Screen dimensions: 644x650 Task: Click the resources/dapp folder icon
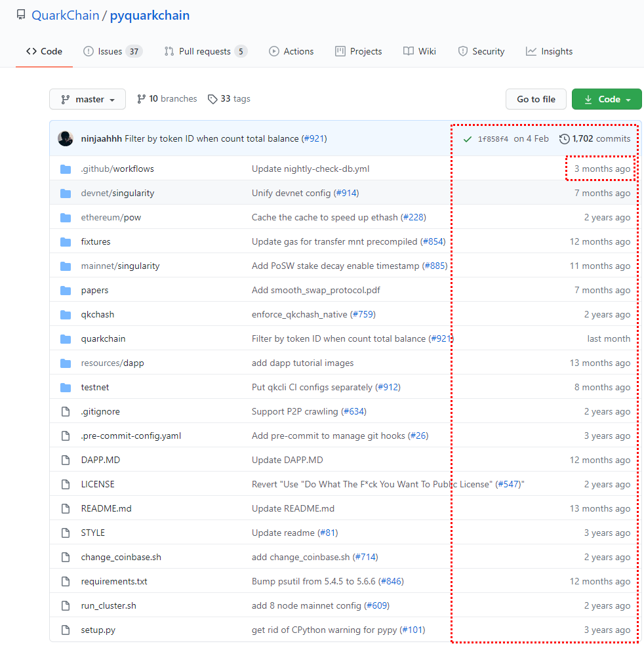click(x=66, y=363)
